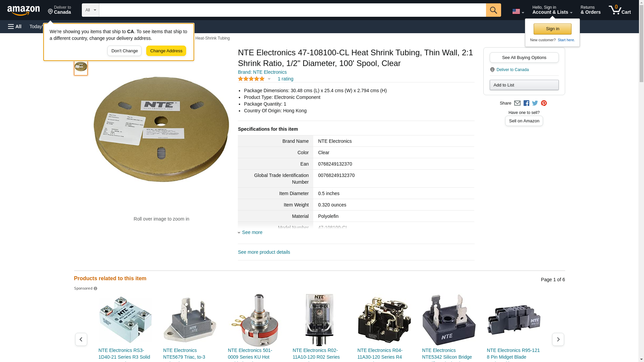
Task: Click the Amazon logo
Action: tap(23, 10)
